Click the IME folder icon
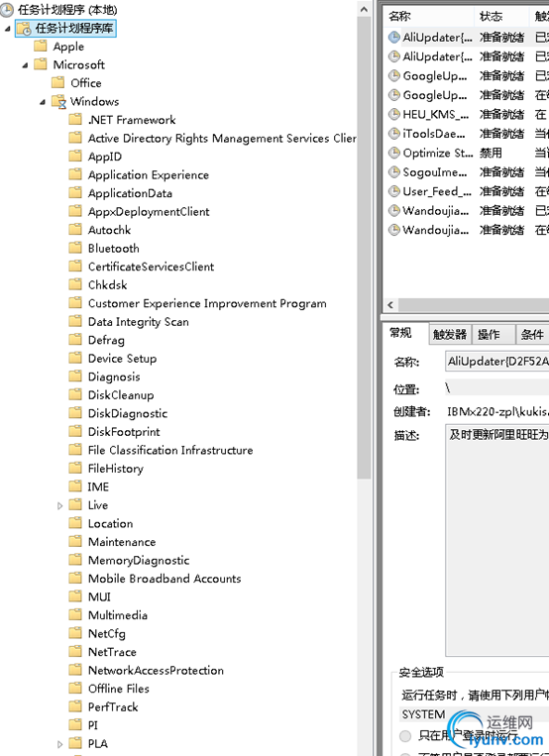549x756 pixels. [75, 486]
